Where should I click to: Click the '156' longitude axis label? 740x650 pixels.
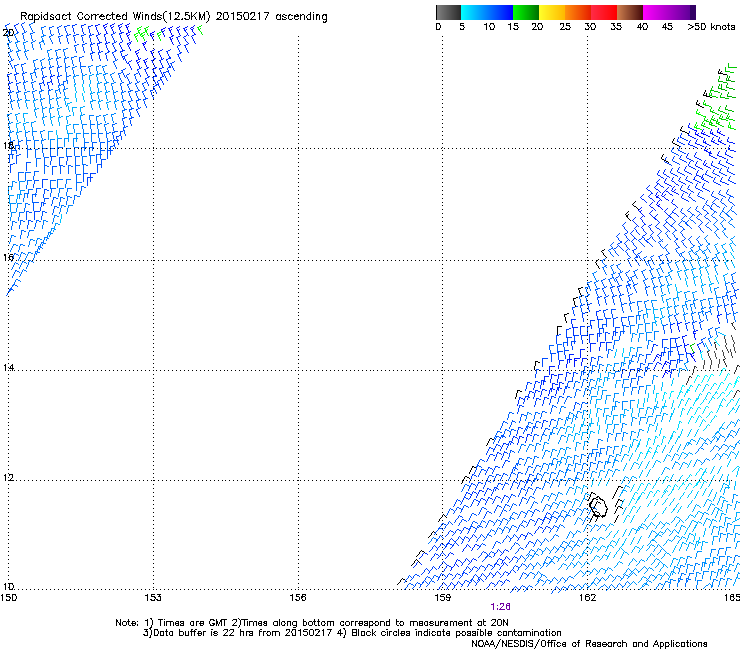coord(298,598)
